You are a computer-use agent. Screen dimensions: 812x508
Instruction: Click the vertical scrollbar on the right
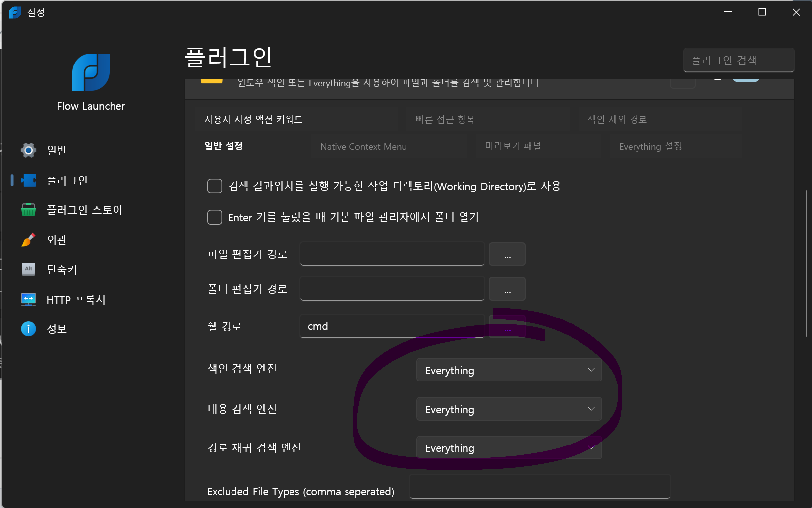(806, 263)
